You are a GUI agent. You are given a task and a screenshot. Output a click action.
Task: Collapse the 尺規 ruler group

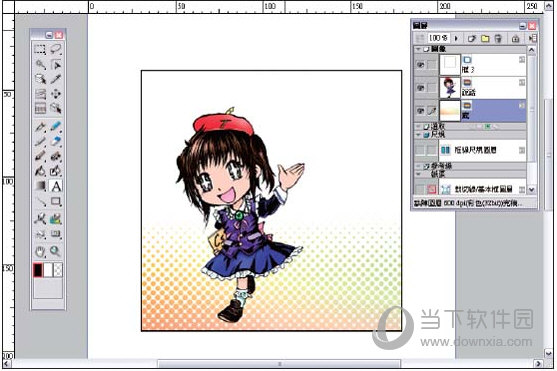click(x=419, y=134)
